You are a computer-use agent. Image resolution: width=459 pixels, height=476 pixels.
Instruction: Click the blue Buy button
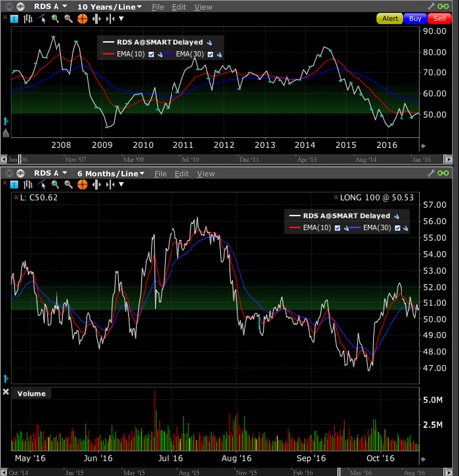click(x=415, y=19)
